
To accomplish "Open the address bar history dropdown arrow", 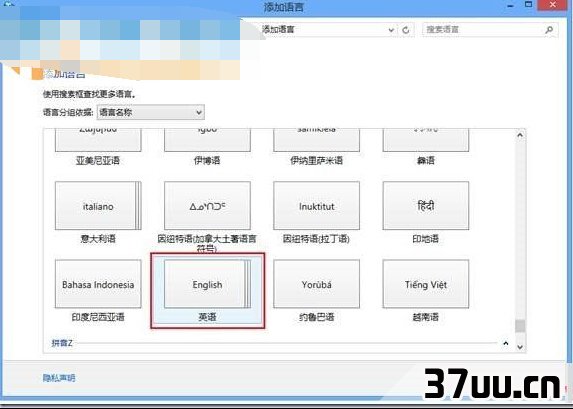I will click(x=391, y=30).
